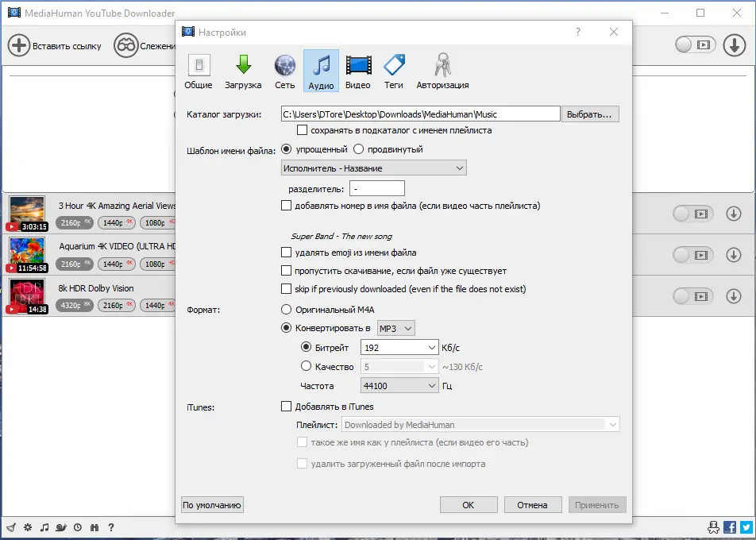Go to the Авторизация tab
The width and height of the screenshot is (756, 540).
[x=442, y=71]
